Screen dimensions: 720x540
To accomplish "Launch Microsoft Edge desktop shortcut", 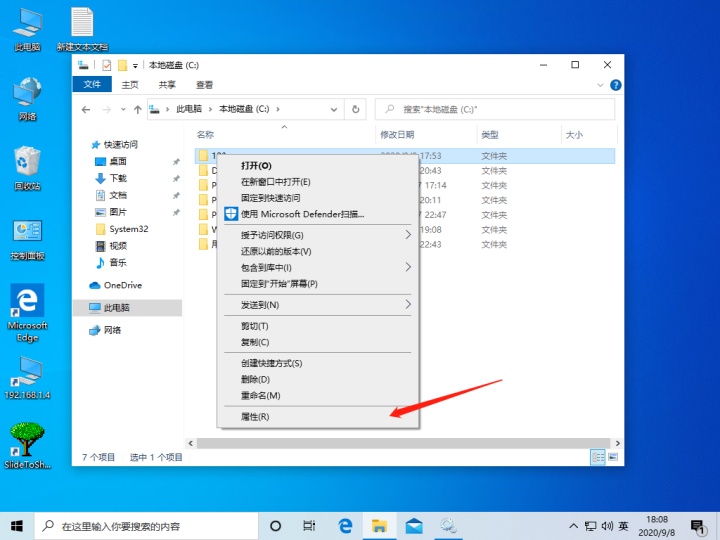I will [x=28, y=313].
